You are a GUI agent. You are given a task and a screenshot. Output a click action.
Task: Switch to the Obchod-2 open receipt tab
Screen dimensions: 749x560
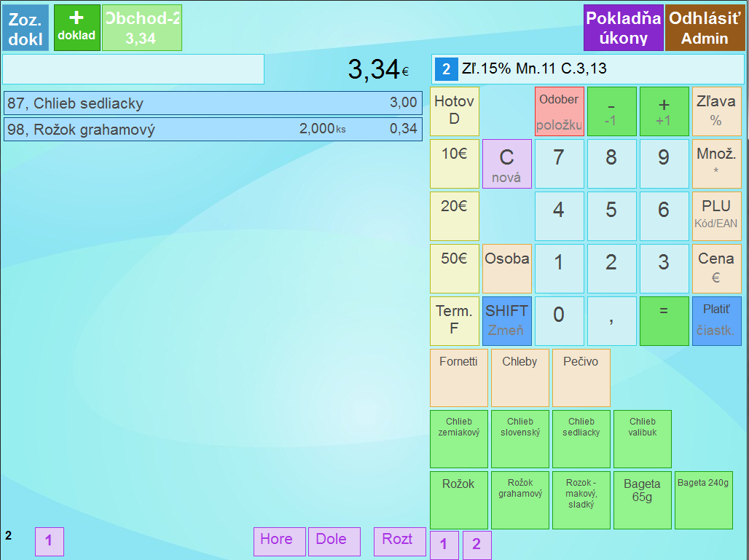141,28
